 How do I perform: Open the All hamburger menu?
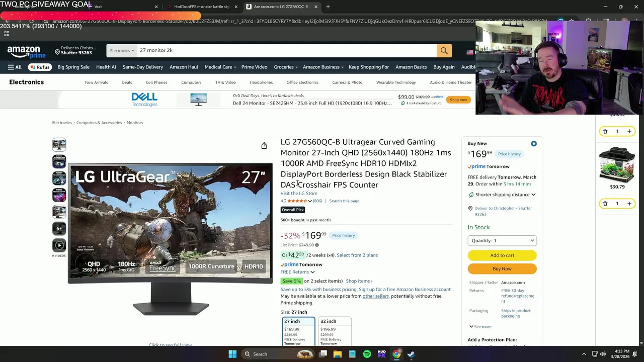15,67
